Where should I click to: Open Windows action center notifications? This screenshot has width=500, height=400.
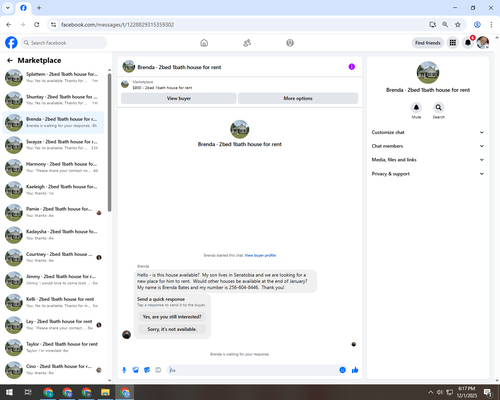coord(488,392)
